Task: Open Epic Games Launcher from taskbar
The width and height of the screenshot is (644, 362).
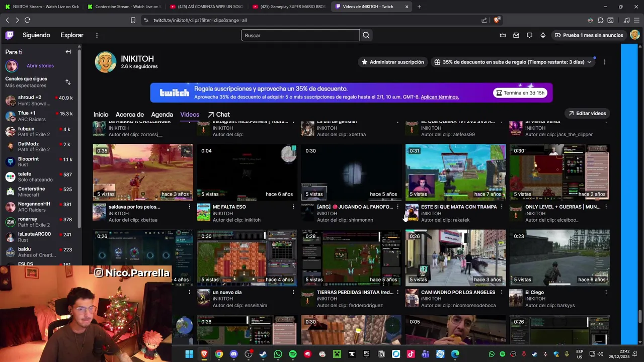Action: click(x=366, y=354)
